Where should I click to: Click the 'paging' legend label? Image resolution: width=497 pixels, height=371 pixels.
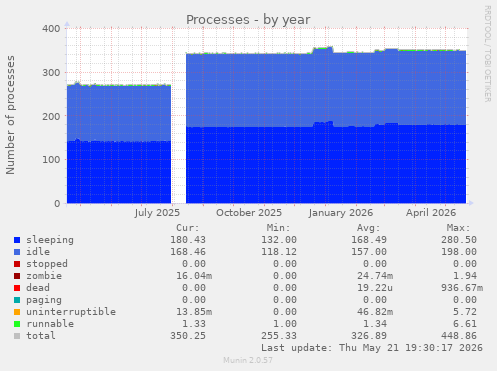pos(44,300)
